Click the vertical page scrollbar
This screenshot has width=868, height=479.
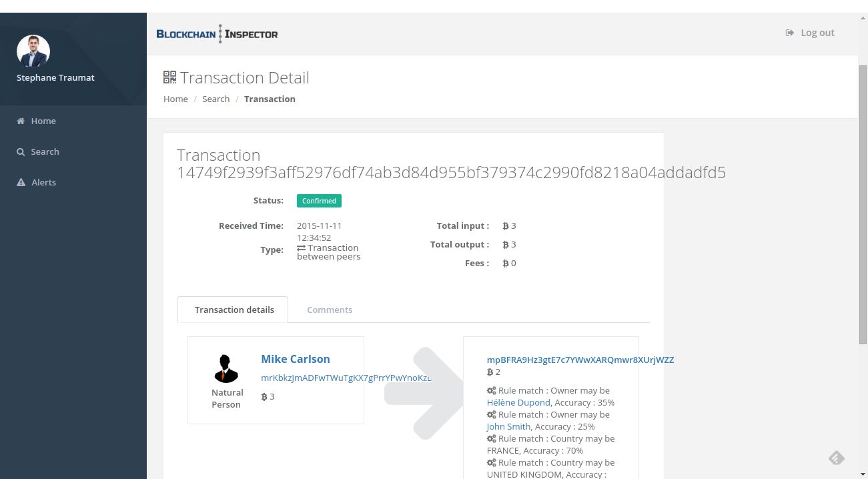[862, 200]
